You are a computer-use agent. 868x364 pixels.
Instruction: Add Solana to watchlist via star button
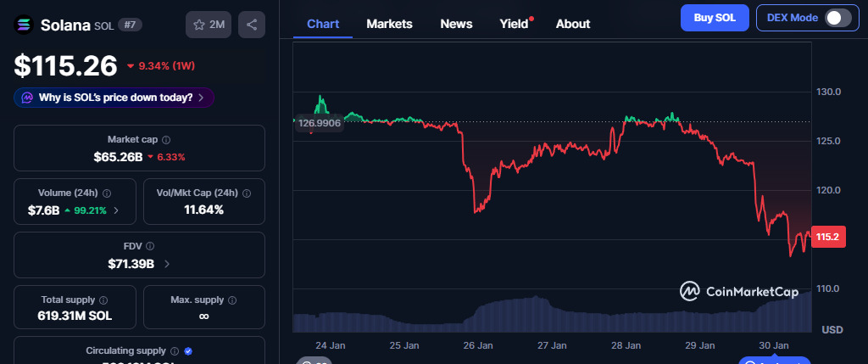(209, 25)
